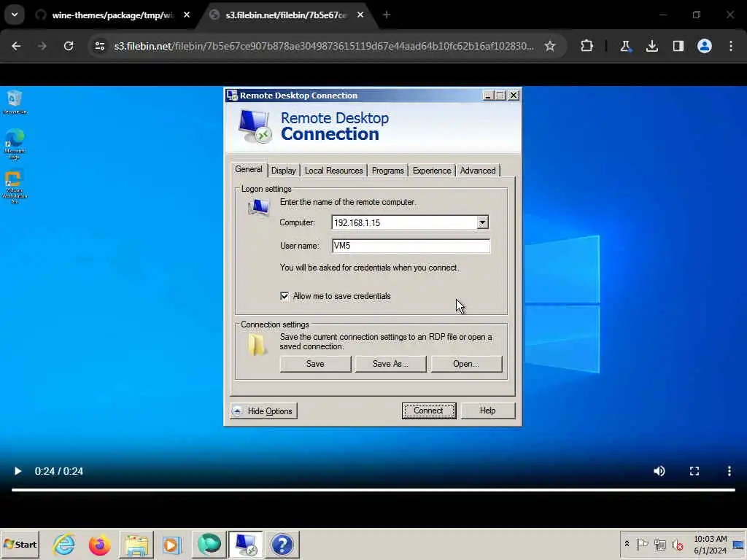Collapse dialog with Hide Options
The image size is (747, 560).
pyautogui.click(x=264, y=411)
